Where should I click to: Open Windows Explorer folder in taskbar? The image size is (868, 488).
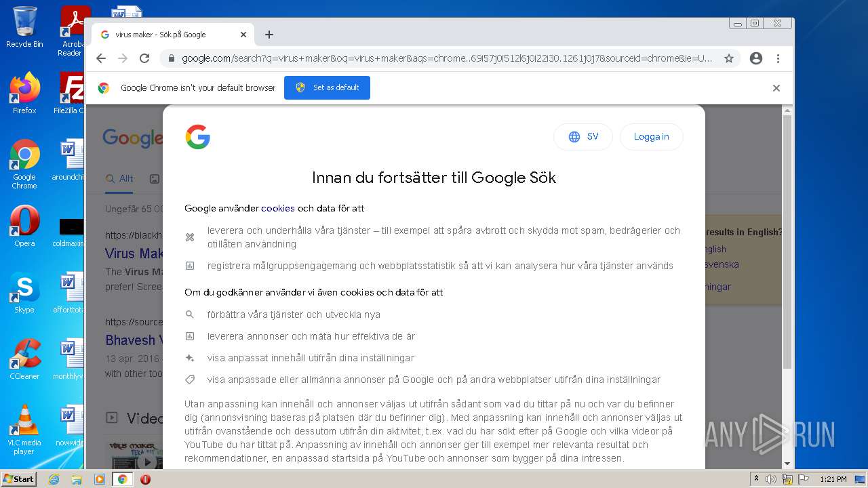(x=77, y=479)
